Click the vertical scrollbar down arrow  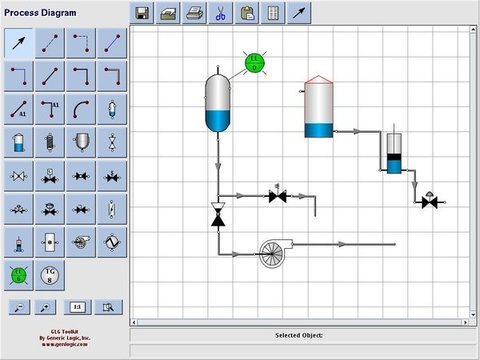coord(473,315)
